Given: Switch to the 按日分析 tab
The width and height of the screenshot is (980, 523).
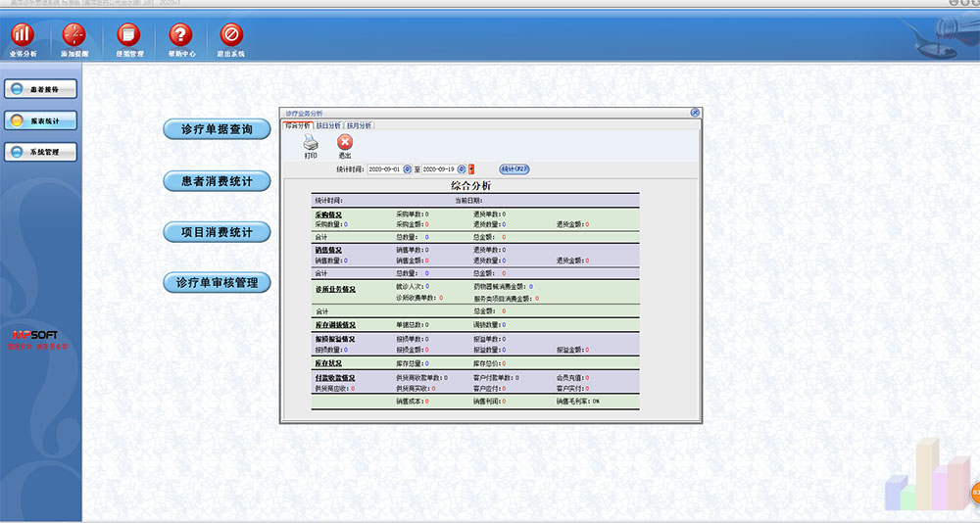Looking at the screenshot, I should click(x=328, y=125).
